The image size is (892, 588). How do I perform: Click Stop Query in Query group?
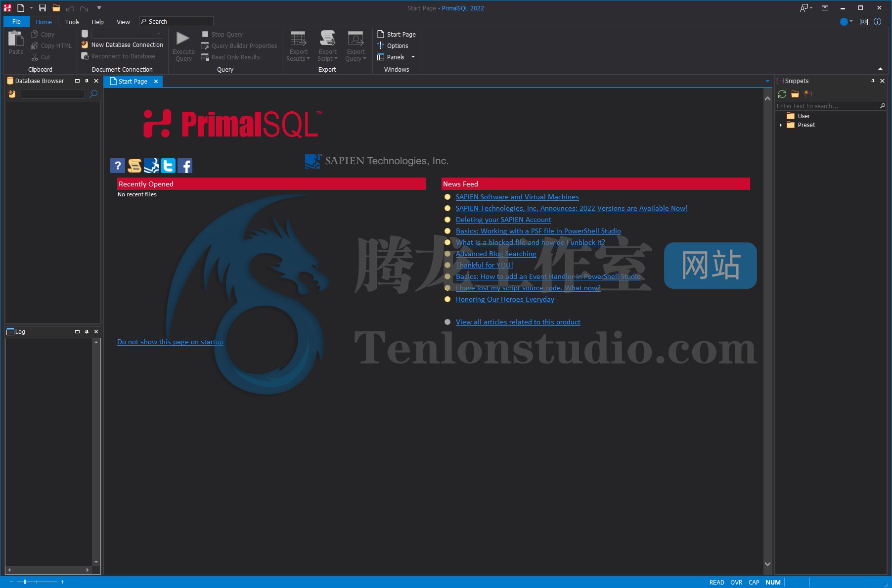coord(222,34)
